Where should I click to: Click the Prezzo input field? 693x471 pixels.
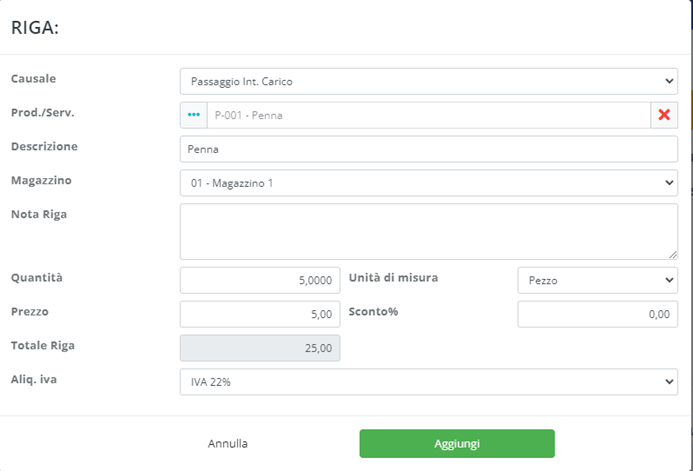pos(260,314)
